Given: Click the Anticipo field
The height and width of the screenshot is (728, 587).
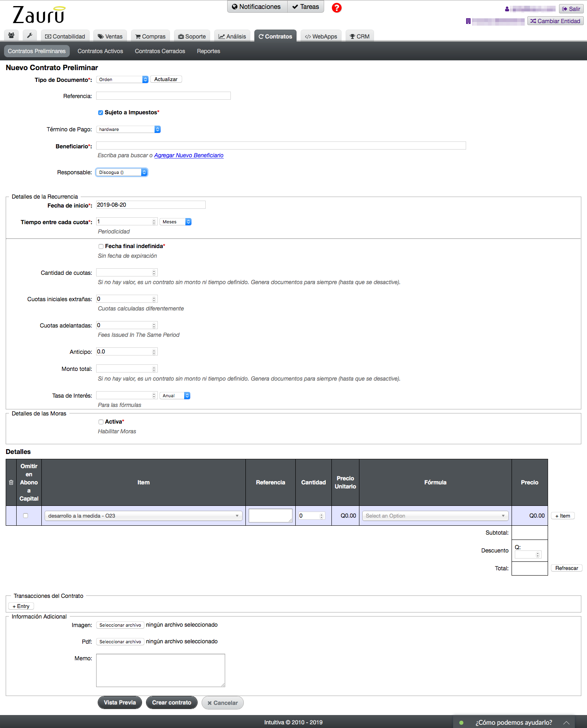Looking at the screenshot, I should pos(127,352).
